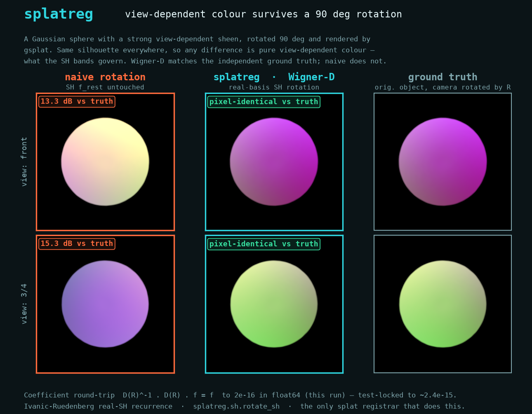The width and height of the screenshot is (532, 414).
Task: Click the 'view: 3/4' row label
Action: (24, 304)
